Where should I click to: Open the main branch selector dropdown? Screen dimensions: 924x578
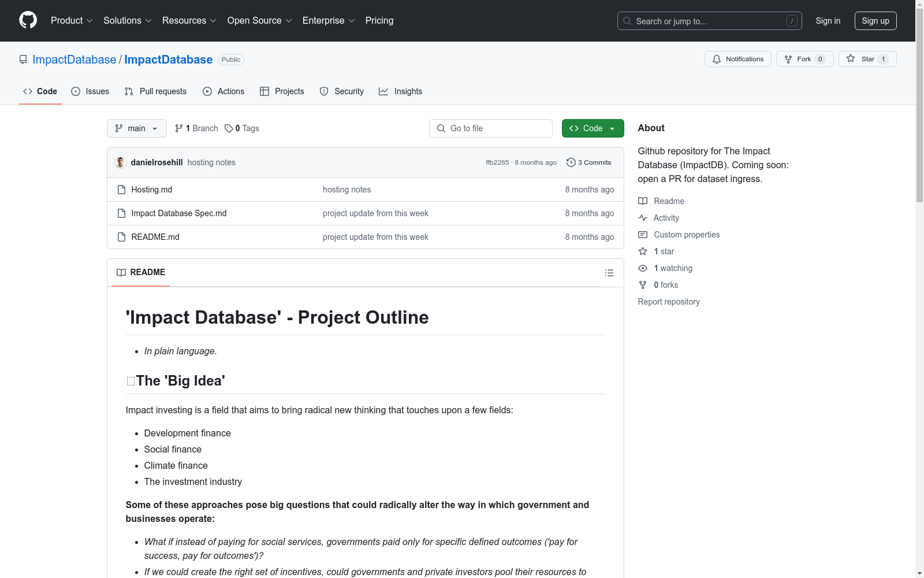tap(137, 128)
